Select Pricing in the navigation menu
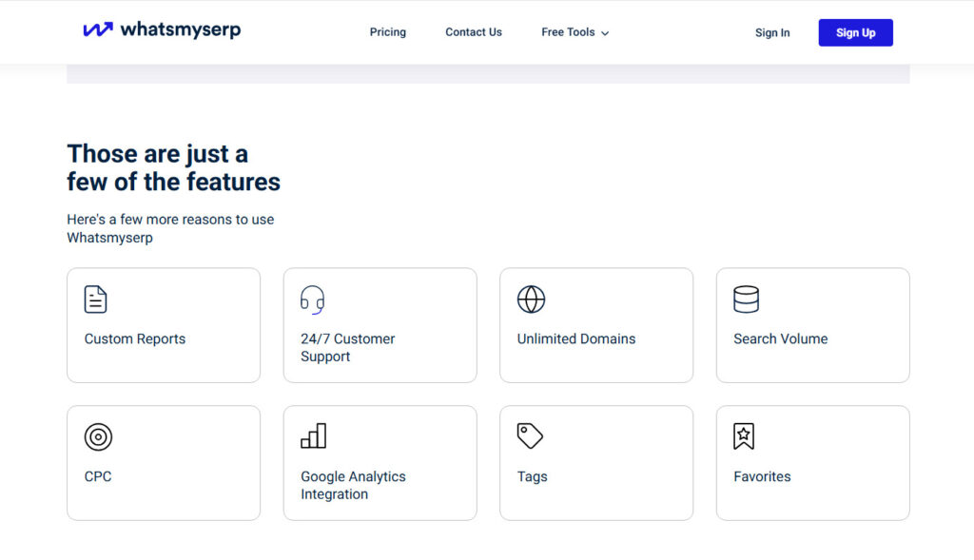Screen dimensions: 974x560 point(387,31)
